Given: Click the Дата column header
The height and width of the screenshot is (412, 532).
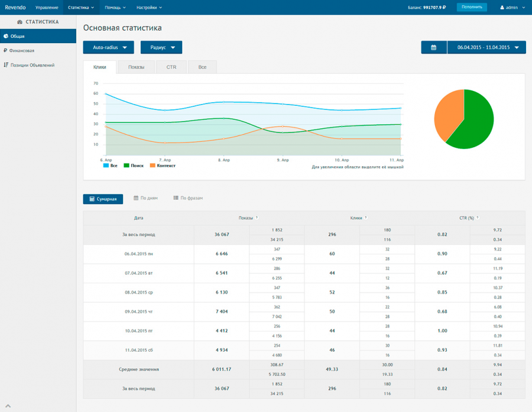Looking at the screenshot, I should [x=139, y=218].
